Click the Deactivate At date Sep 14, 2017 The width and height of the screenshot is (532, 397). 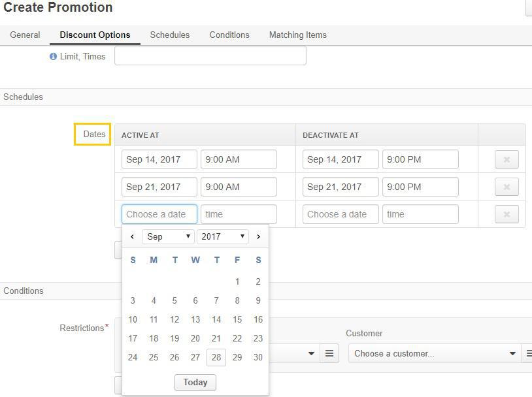pyautogui.click(x=341, y=159)
